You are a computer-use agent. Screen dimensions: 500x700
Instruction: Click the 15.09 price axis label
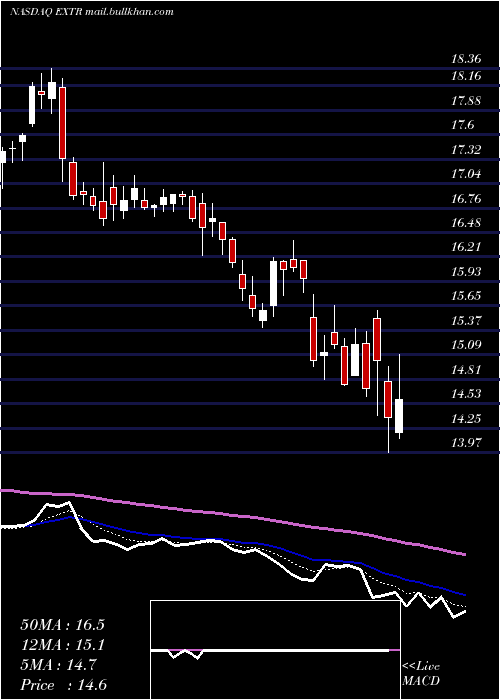coord(466,345)
